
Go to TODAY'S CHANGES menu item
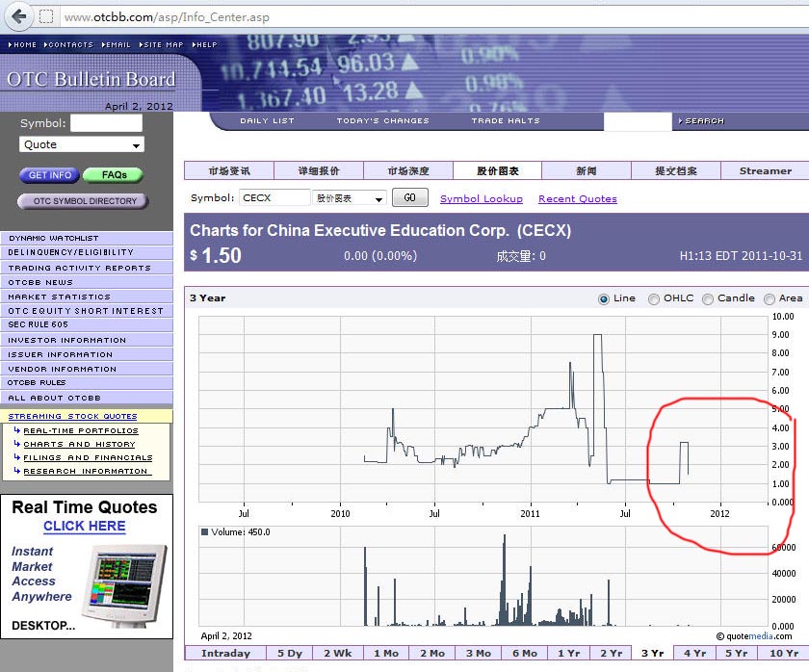tap(383, 120)
